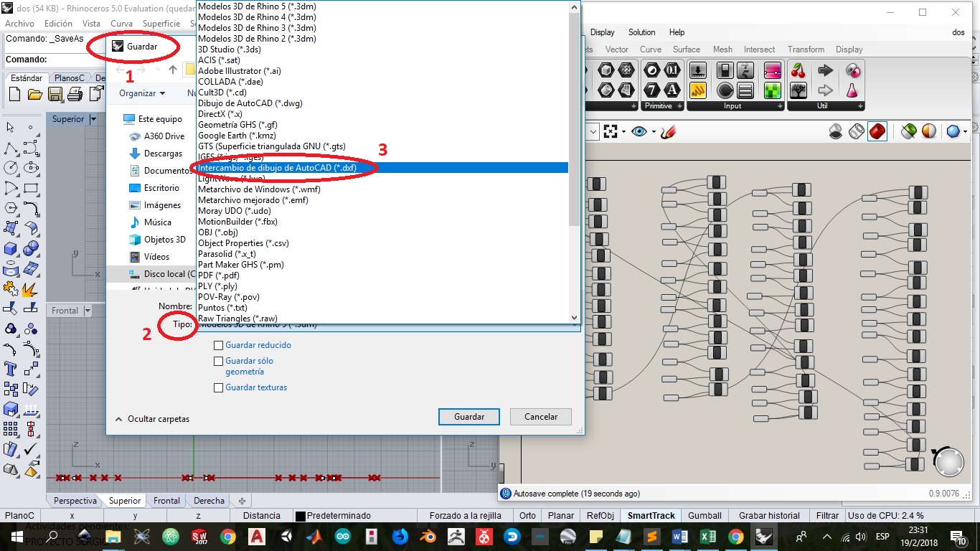Toggle Forzado a la rejilla snap

pyautogui.click(x=465, y=516)
